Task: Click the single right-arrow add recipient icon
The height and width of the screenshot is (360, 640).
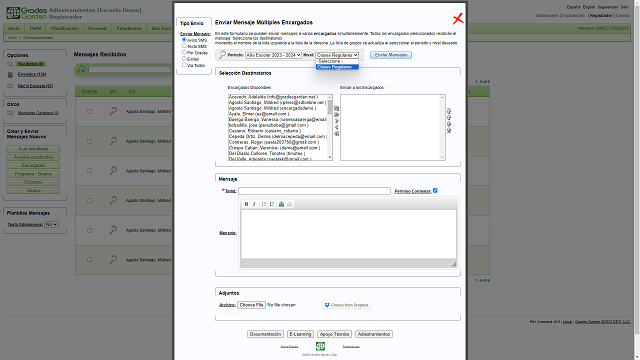Action: tap(337, 121)
